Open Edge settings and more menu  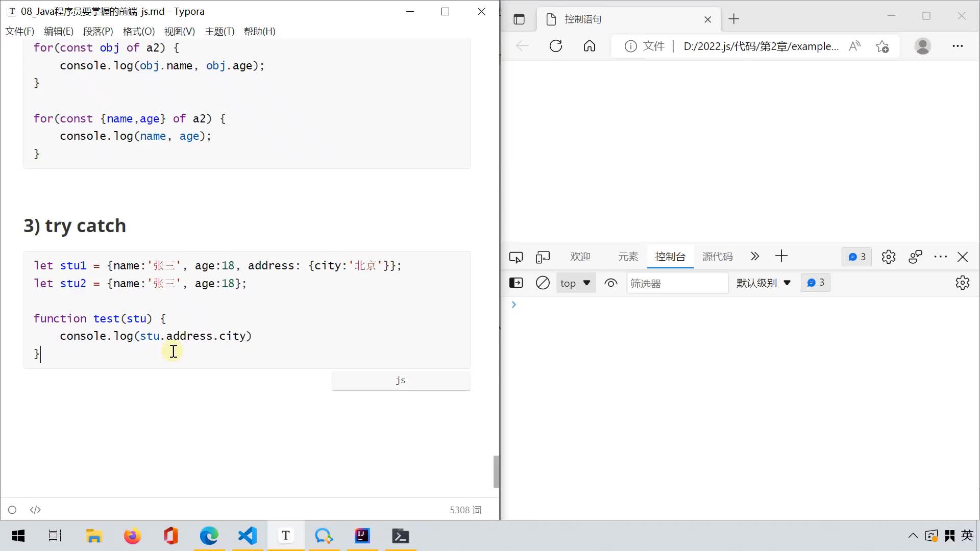tap(958, 46)
